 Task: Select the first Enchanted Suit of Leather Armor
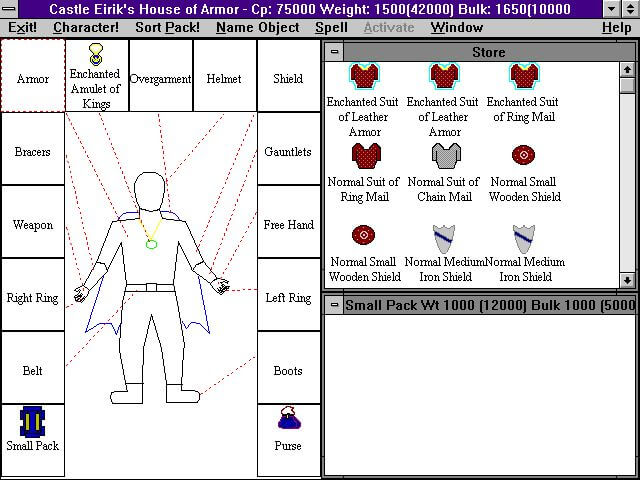point(364,76)
